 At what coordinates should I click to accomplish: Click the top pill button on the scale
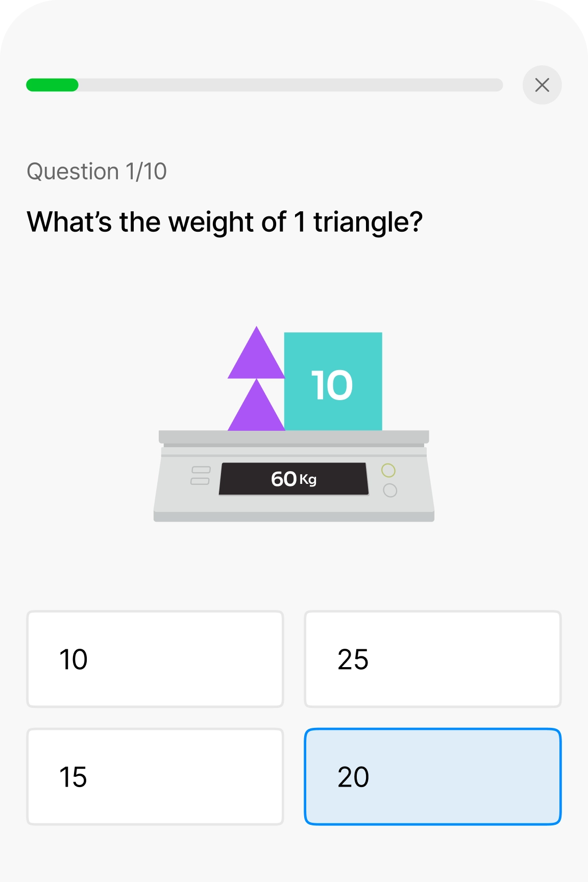pyautogui.click(x=201, y=470)
